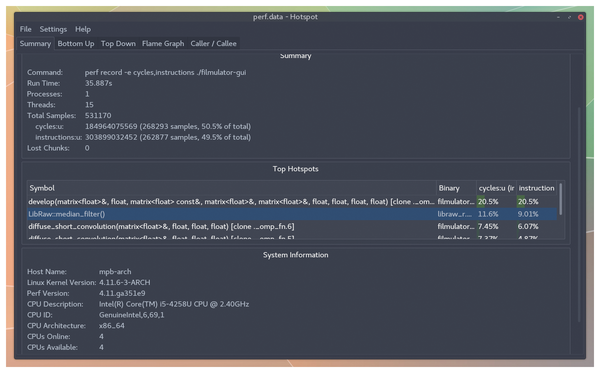Click the perf.data - Hotspot title bar
The width and height of the screenshot is (600, 373).
[x=285, y=17]
